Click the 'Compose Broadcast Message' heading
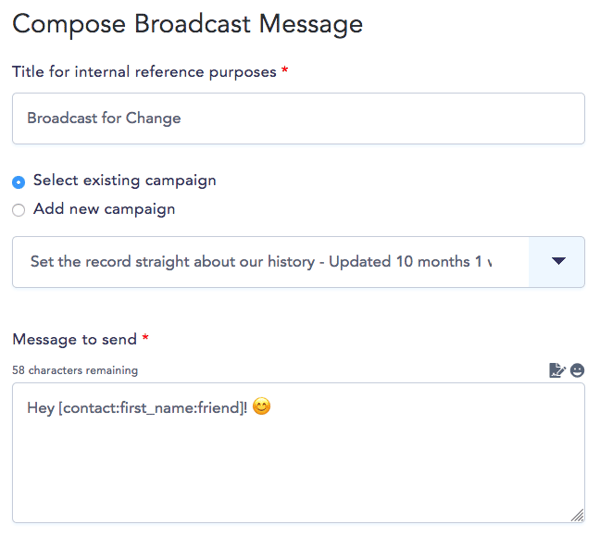 pos(188,24)
